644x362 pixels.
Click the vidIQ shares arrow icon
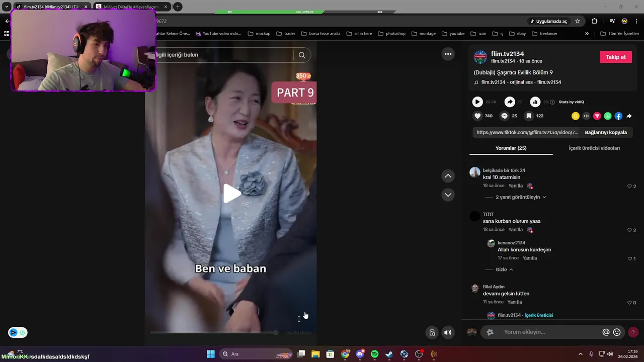point(510,102)
